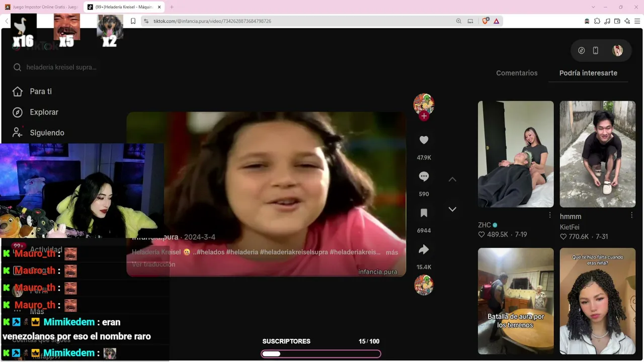Open a new browser tab with plus
This screenshot has width=644, height=362.
tap(172, 7)
